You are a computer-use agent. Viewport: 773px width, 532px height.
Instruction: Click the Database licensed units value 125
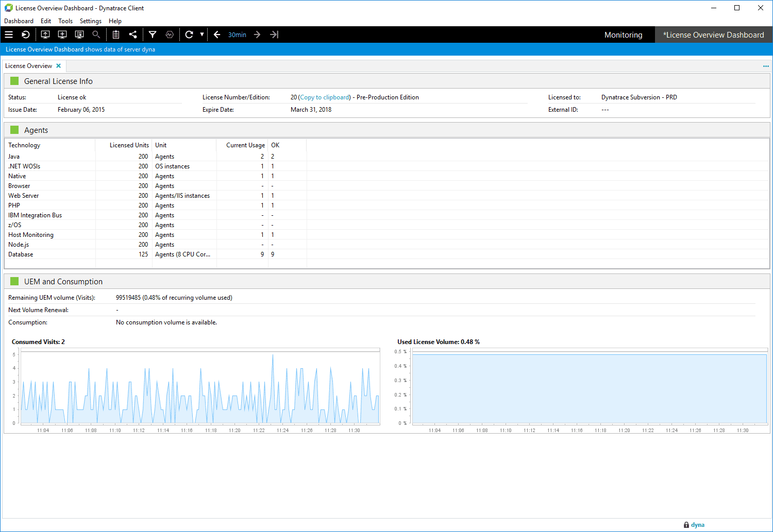coord(143,254)
